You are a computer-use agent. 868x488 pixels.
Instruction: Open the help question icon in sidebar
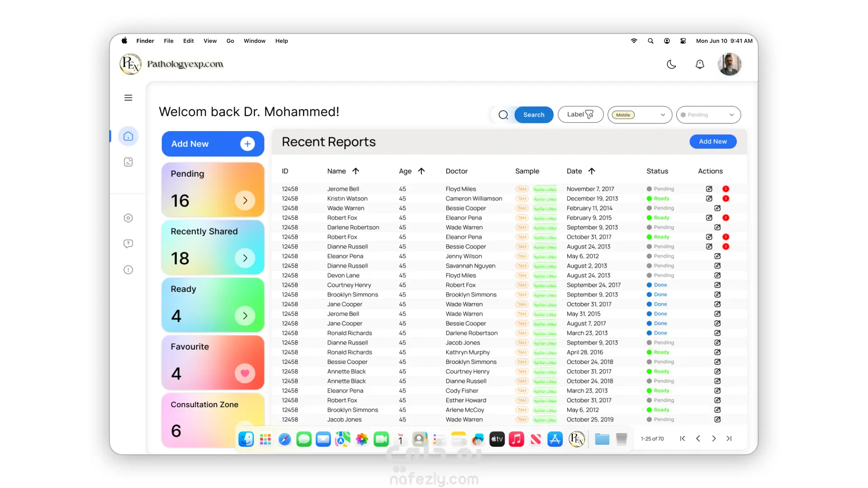point(128,244)
